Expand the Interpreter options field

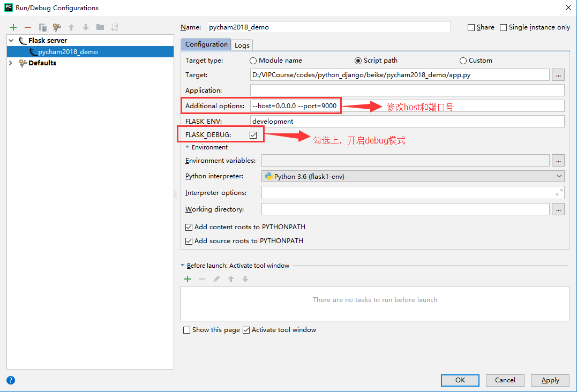559,192
